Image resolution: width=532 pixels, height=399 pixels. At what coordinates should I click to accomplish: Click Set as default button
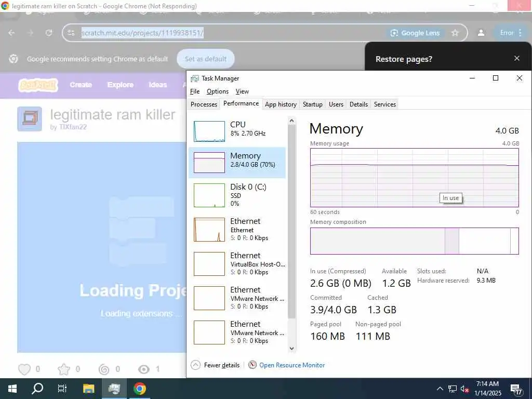[x=206, y=59]
